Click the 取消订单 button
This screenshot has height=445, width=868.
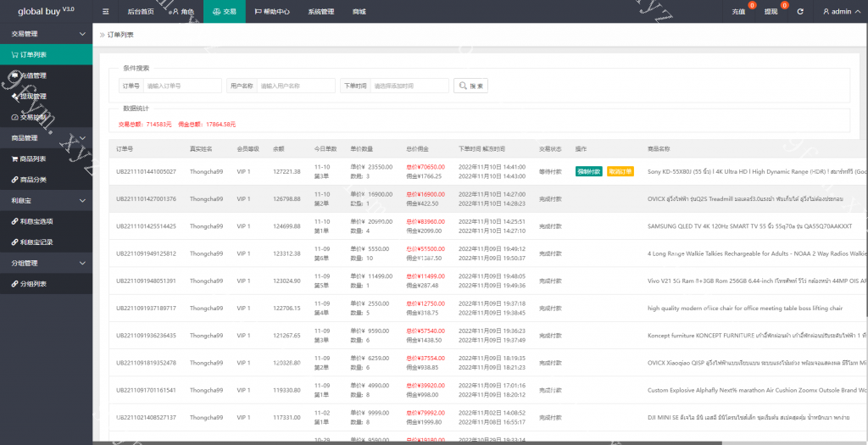click(x=620, y=171)
